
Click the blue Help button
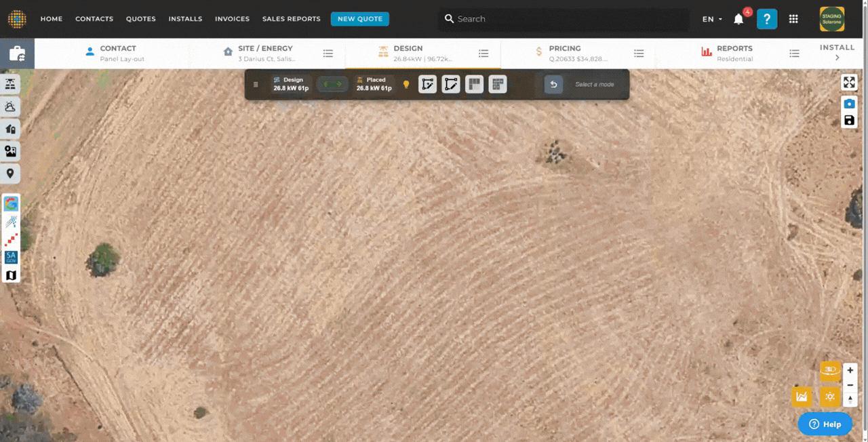point(825,424)
